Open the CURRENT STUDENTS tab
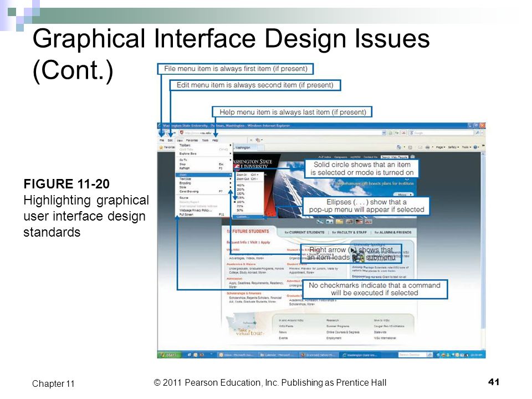The image size is (532, 399). coord(304,232)
